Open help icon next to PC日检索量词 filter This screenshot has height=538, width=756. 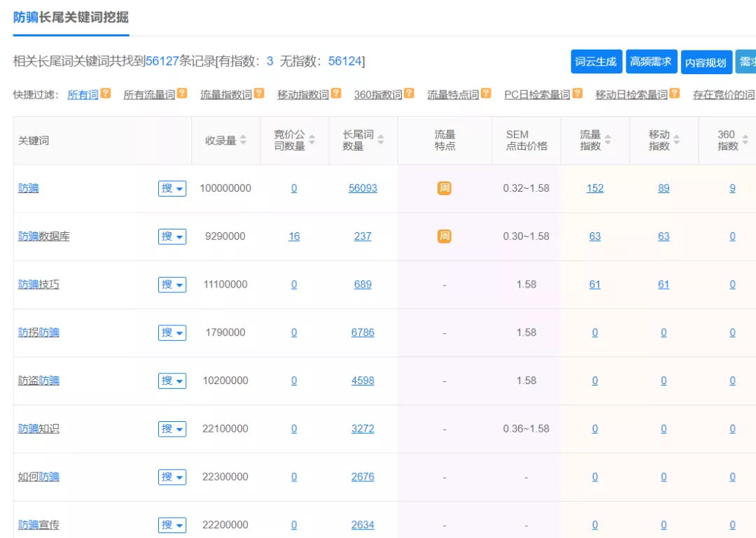[577, 94]
